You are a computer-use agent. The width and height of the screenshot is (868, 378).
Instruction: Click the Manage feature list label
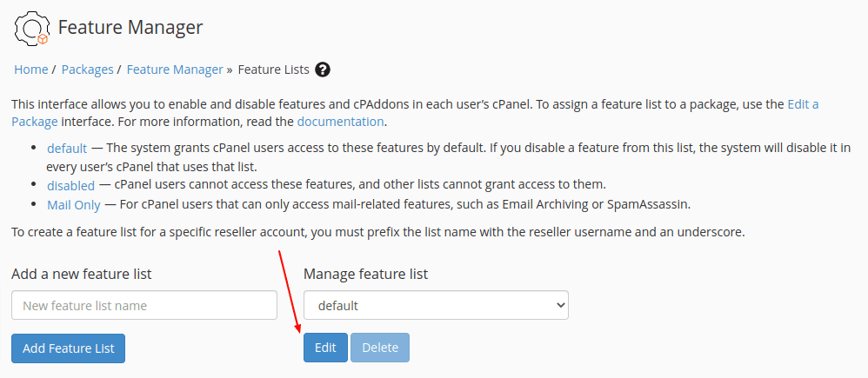[366, 274]
